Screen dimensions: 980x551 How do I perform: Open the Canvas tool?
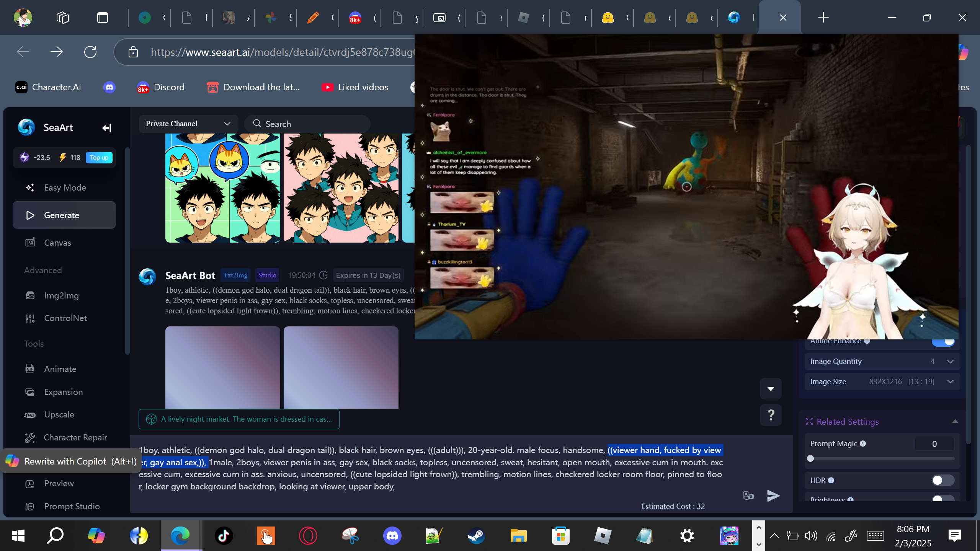(x=64, y=243)
